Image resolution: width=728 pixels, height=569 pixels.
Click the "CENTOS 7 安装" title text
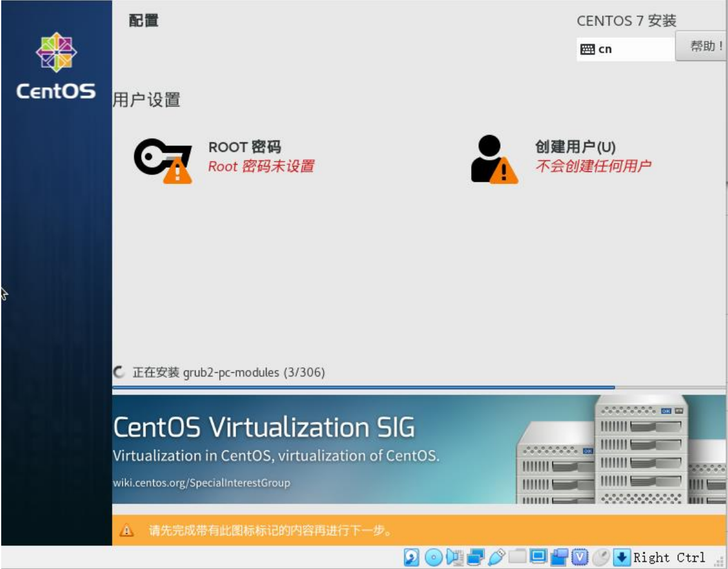[x=626, y=21]
